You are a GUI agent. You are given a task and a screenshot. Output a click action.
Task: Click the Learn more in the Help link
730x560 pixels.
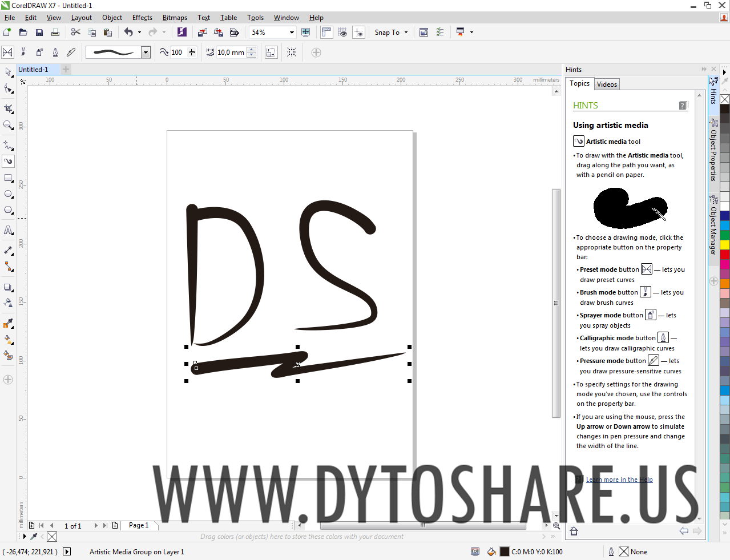coord(619,479)
